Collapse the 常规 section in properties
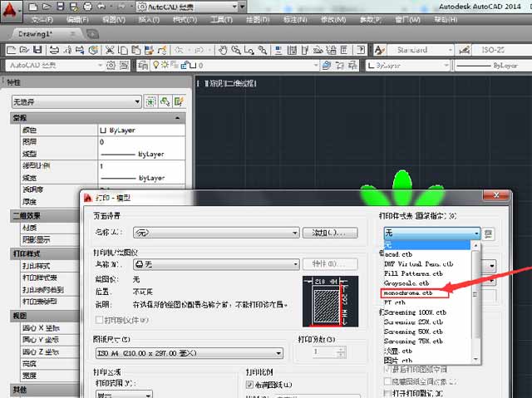The image size is (532, 398). (177, 118)
